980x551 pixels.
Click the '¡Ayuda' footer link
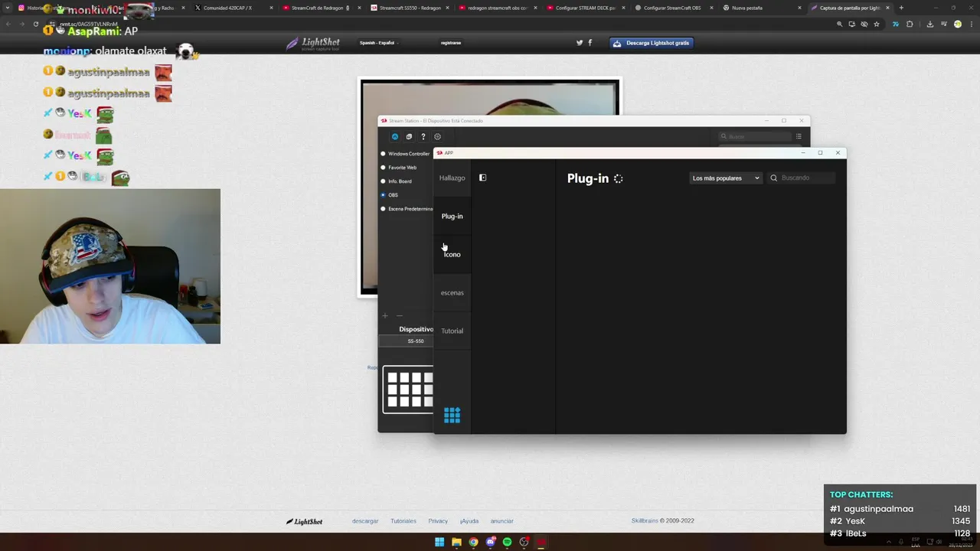coord(469,521)
